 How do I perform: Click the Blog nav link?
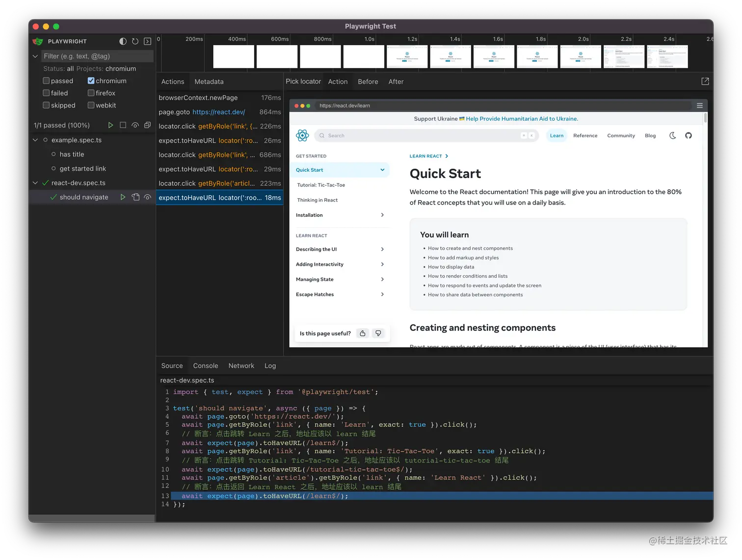click(x=650, y=136)
